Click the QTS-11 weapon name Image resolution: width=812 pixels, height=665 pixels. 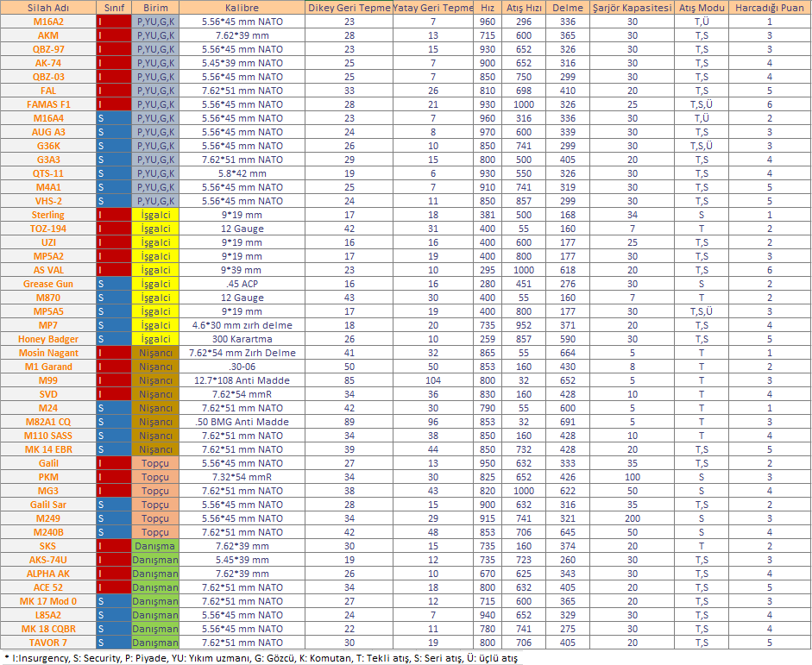[x=48, y=173]
